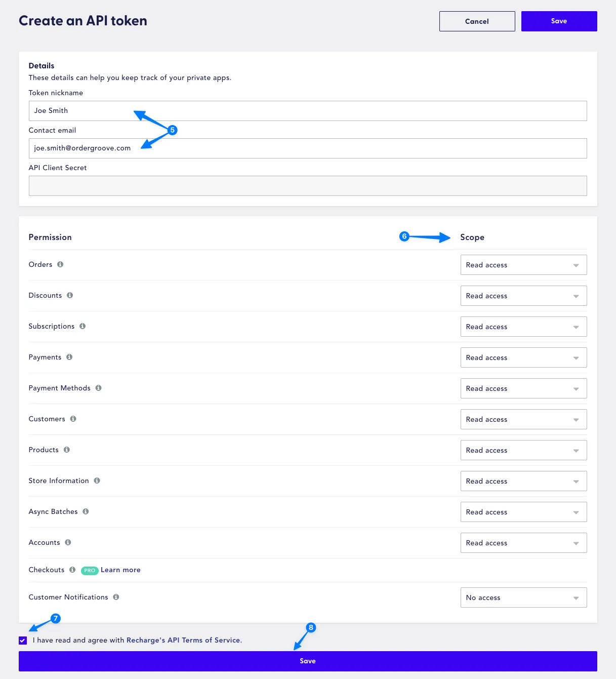Viewport: 616px width, 679px height.
Task: Click the info icon beside Products
Action: 67,450
